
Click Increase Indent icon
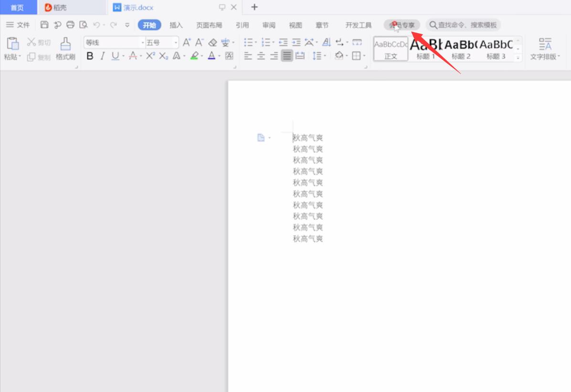point(296,42)
